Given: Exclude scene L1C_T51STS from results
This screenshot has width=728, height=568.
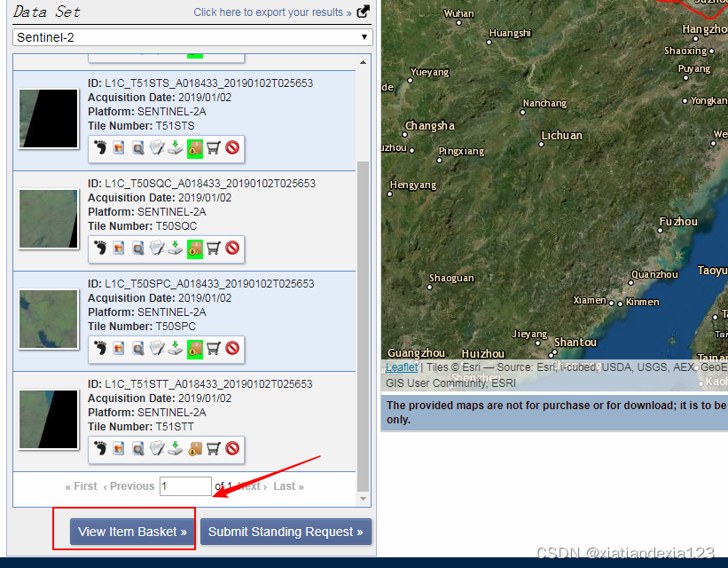Looking at the screenshot, I should tap(232, 148).
